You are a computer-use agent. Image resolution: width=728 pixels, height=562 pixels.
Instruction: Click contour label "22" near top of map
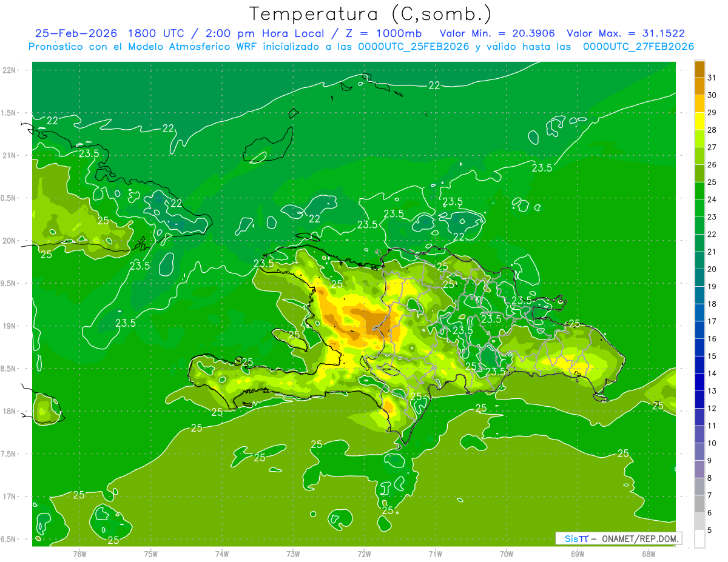coord(434,85)
